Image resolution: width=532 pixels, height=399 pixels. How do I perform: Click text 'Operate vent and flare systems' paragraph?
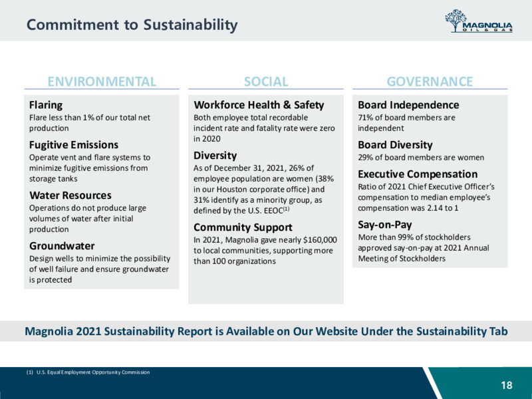90,168
